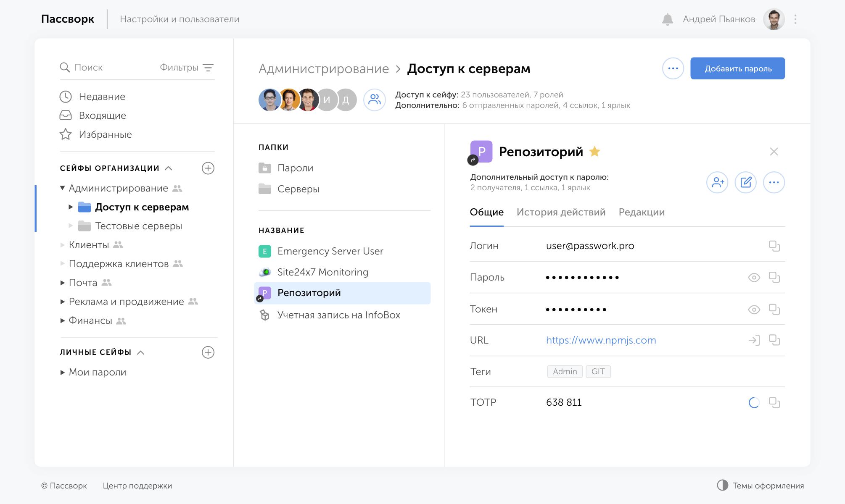This screenshot has width=845, height=504.
Task: Open the npmjs.com URL link
Action: [601, 340]
